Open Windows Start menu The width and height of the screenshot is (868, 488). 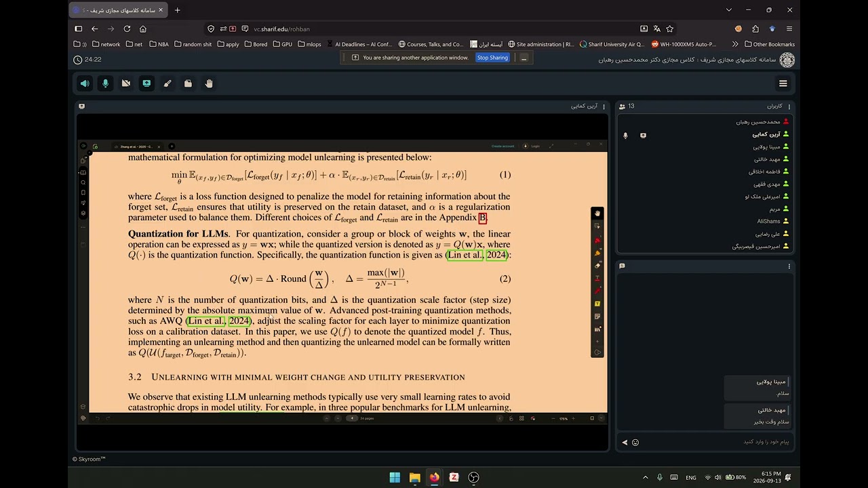click(x=395, y=477)
